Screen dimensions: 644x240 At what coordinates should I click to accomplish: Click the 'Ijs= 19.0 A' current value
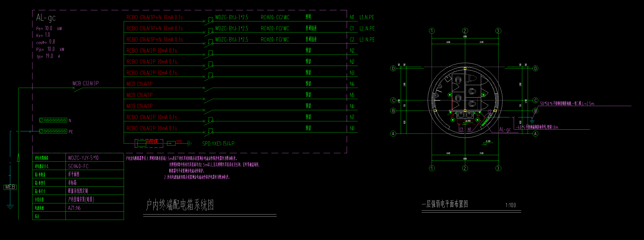[49, 56]
